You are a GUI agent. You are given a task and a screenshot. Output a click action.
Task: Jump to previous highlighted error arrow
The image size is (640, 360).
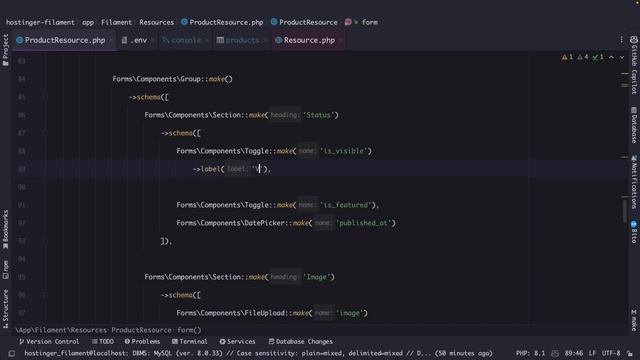click(x=611, y=57)
